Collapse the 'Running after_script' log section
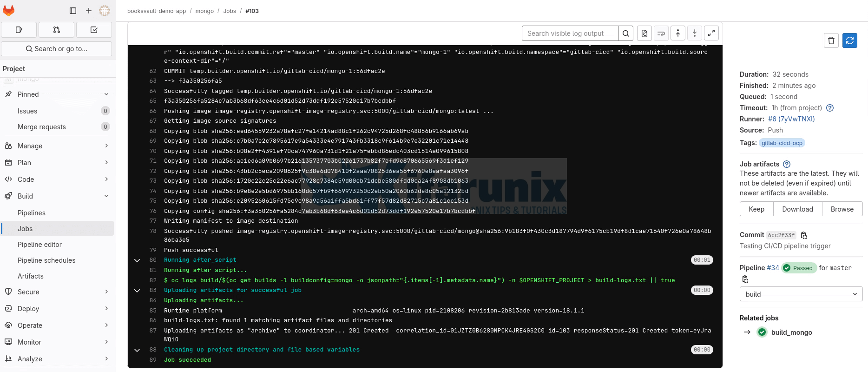This screenshot has width=868, height=372. [x=137, y=260]
